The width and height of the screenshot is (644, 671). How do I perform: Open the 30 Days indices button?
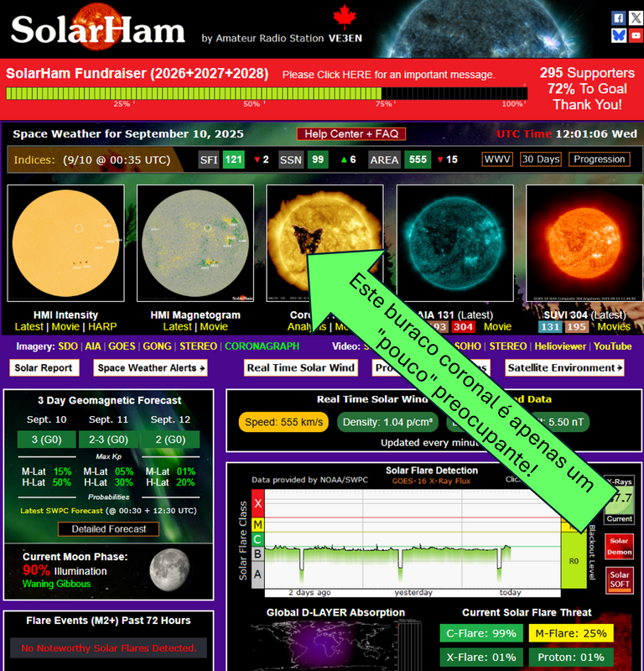pos(541,159)
